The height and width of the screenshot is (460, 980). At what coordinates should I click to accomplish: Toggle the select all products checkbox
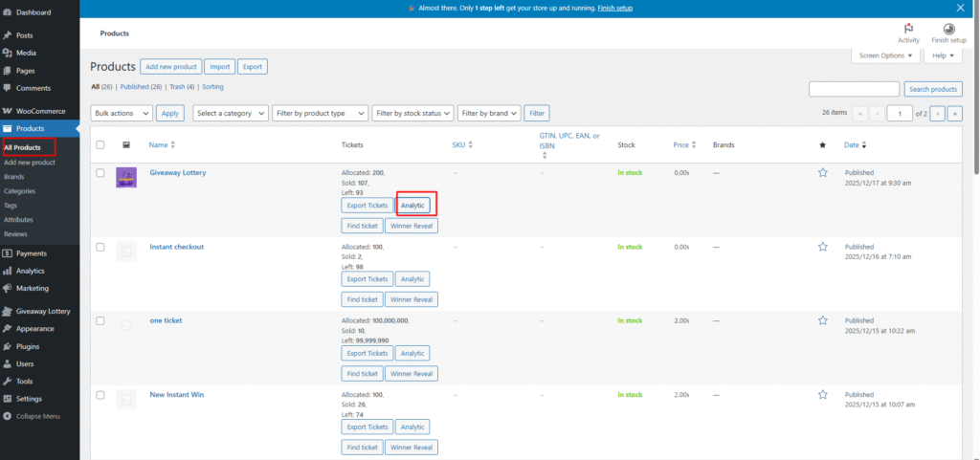point(100,145)
